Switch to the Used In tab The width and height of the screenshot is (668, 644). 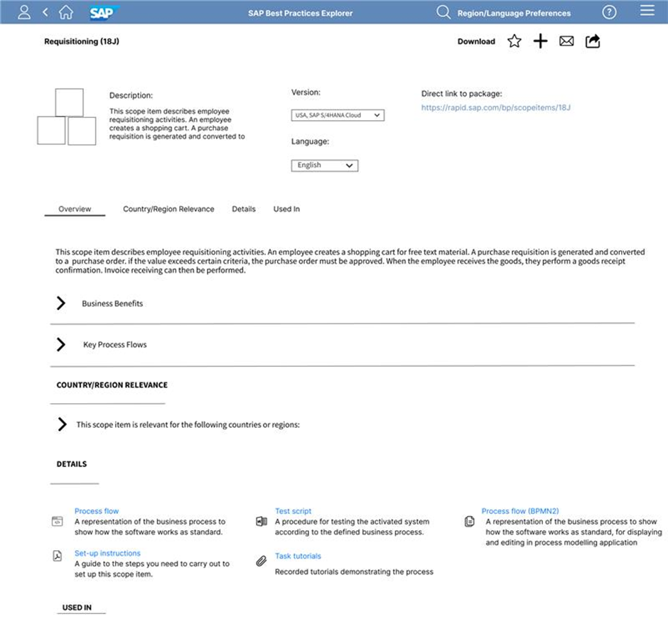[286, 209]
